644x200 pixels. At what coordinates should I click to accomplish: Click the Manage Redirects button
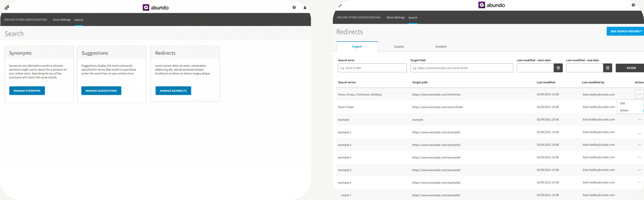173,91
